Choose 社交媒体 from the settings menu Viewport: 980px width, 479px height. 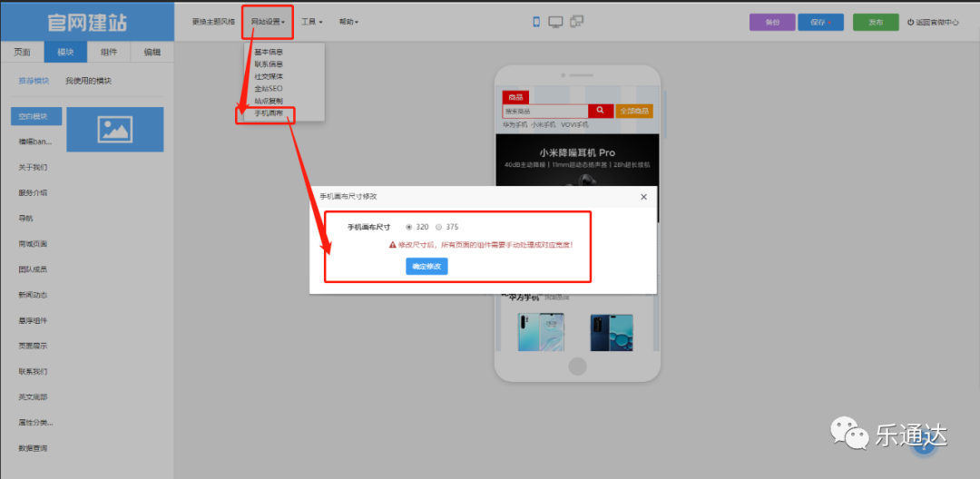(268, 76)
